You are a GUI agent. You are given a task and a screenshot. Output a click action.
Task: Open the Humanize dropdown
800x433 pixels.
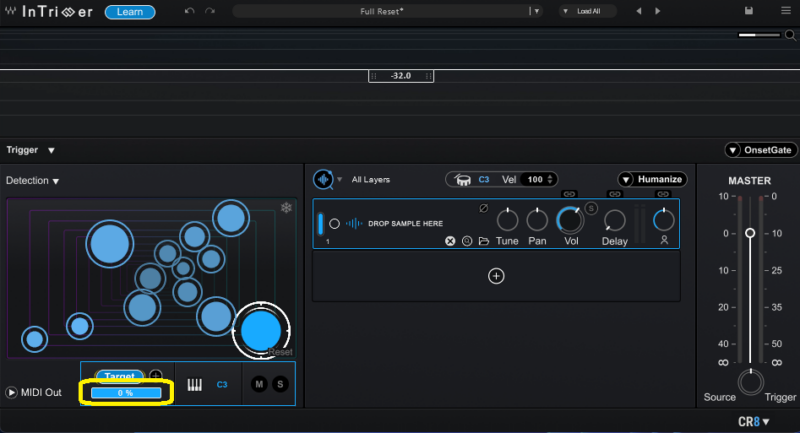651,179
